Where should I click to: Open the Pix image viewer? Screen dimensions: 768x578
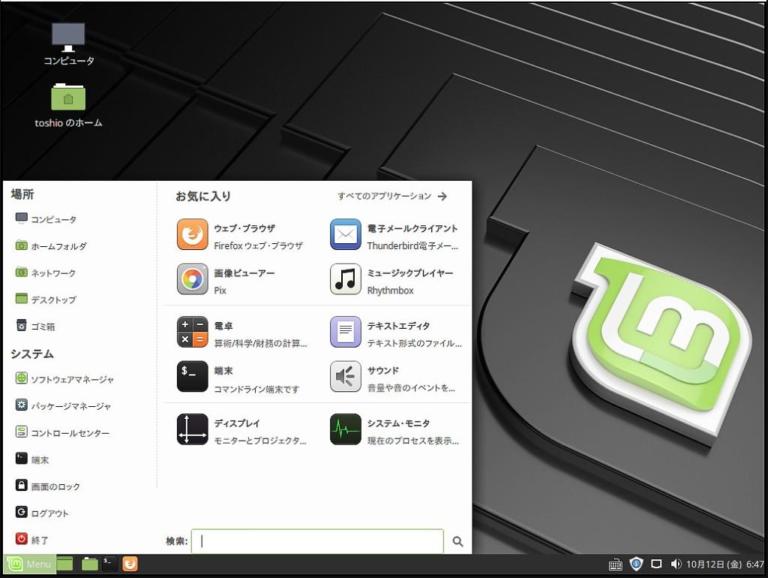click(x=193, y=280)
